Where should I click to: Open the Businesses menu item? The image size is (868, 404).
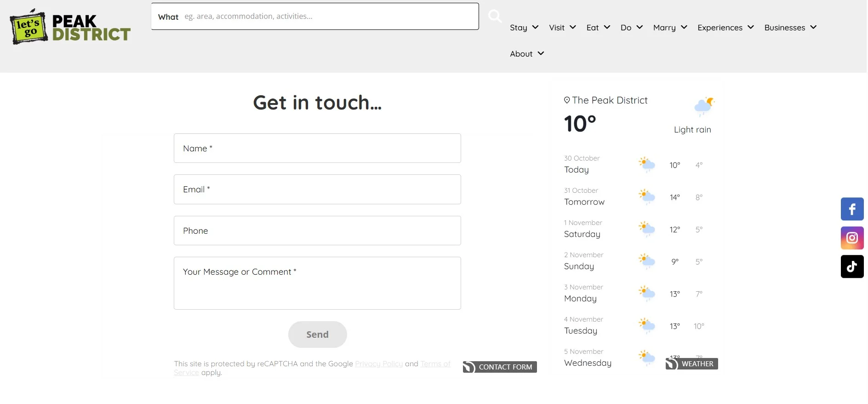[x=785, y=28]
